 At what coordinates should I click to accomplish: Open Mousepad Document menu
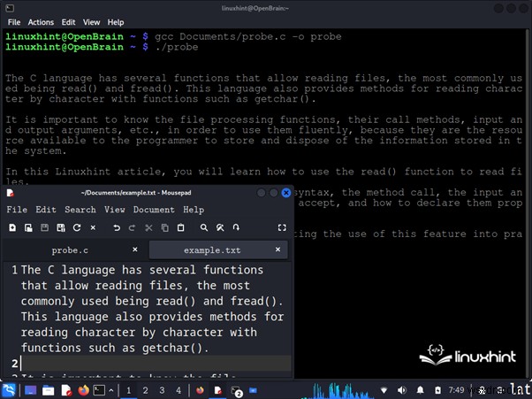[154, 210]
